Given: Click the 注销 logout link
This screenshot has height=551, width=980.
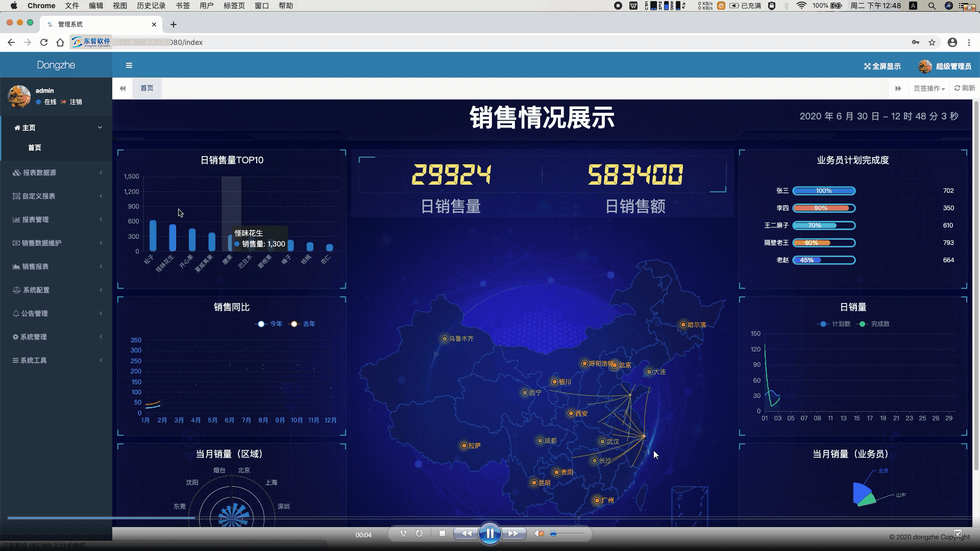Looking at the screenshot, I should pyautogui.click(x=76, y=102).
